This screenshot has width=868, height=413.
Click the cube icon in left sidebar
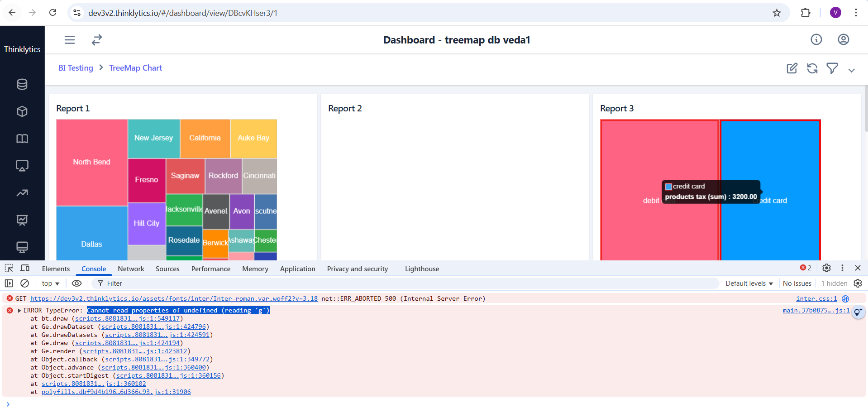tap(22, 111)
